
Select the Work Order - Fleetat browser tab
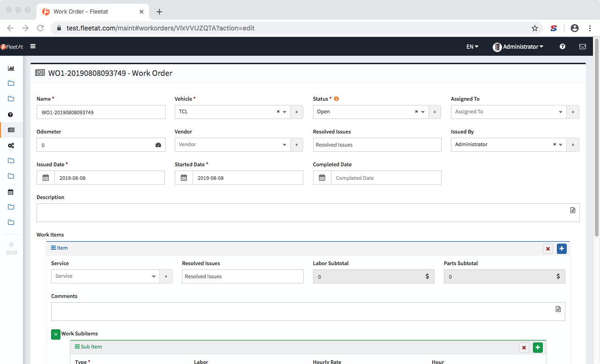tap(92, 11)
